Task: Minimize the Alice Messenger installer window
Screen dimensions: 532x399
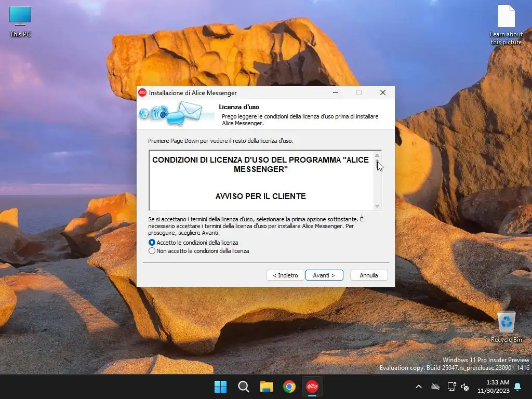Action: pyautogui.click(x=336, y=92)
